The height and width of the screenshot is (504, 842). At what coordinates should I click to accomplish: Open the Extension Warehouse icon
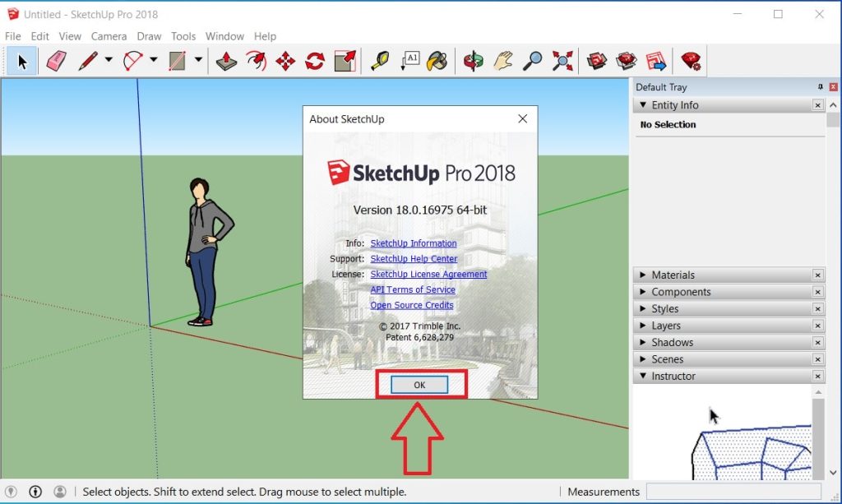coord(626,61)
